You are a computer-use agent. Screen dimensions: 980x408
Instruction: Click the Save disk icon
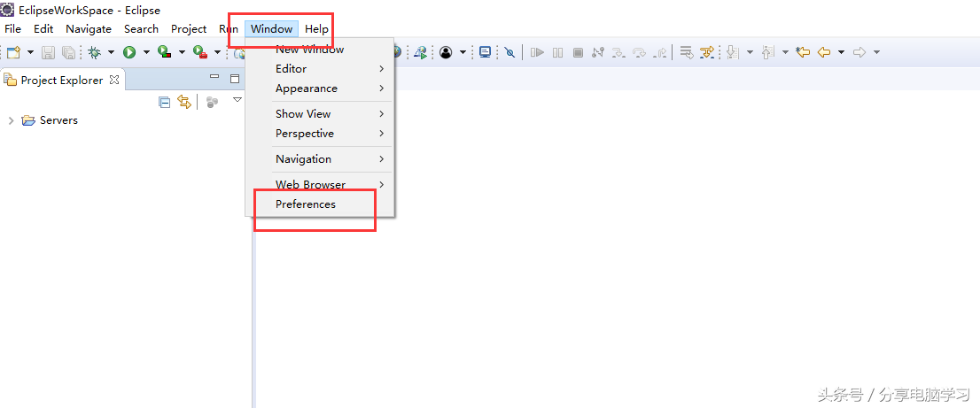point(48,52)
